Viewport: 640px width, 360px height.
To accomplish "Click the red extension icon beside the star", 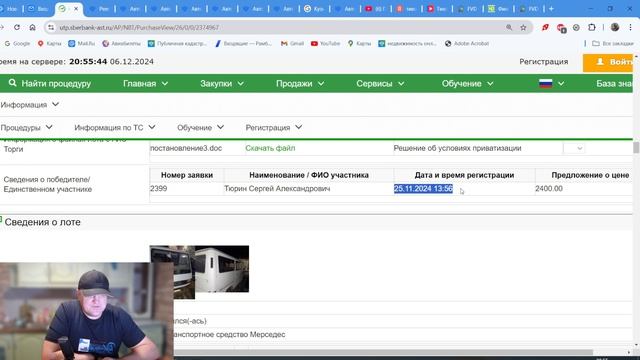I will click(x=545, y=27).
